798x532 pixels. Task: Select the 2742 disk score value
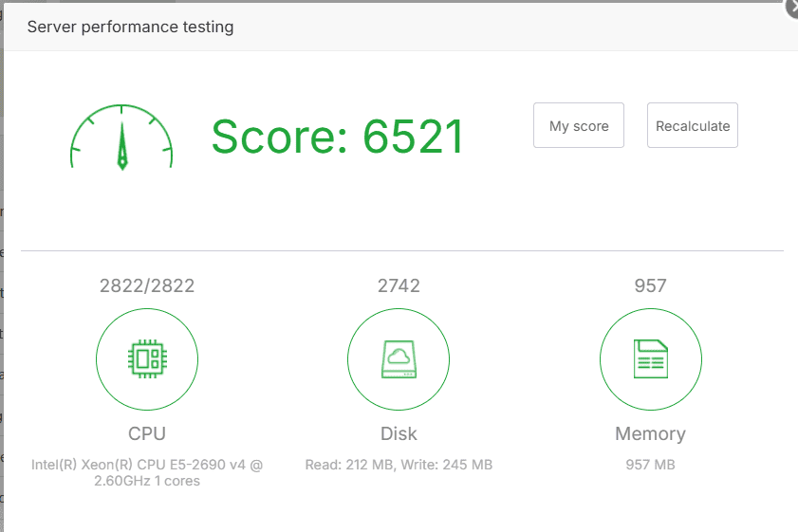pos(399,285)
